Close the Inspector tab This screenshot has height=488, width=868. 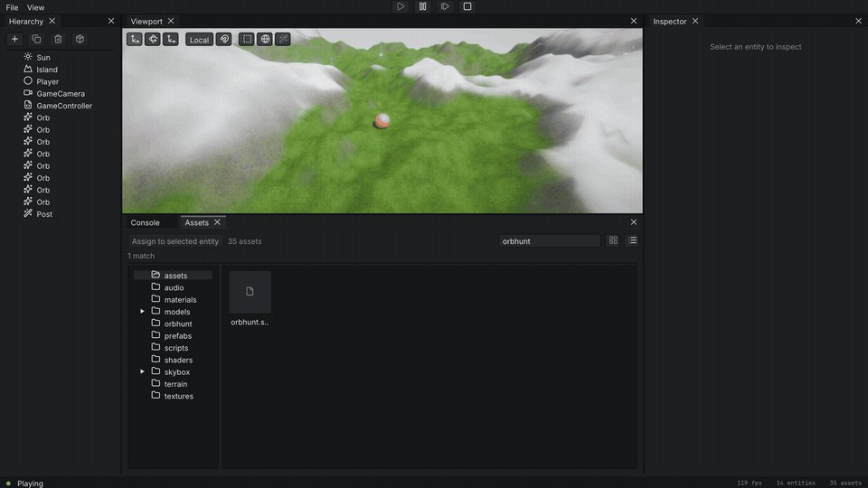tap(694, 21)
